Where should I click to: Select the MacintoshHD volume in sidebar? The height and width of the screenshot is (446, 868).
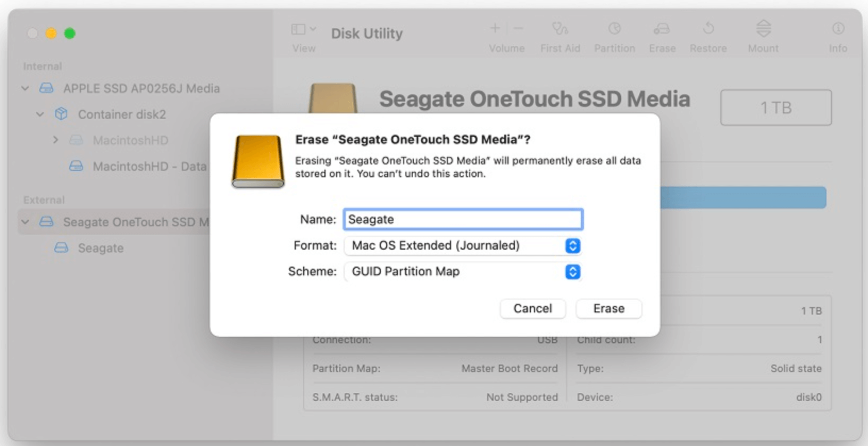tap(130, 141)
